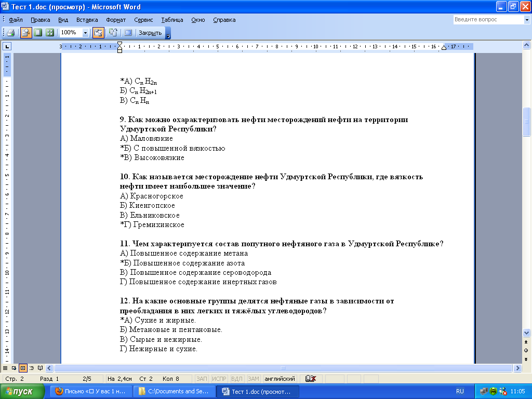Toggle ЗАП macro recording indicator
The width and height of the screenshot is (532, 399).
202,379
